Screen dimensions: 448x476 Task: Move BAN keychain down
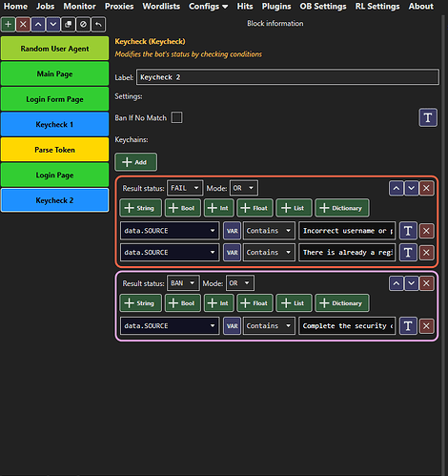tap(411, 283)
